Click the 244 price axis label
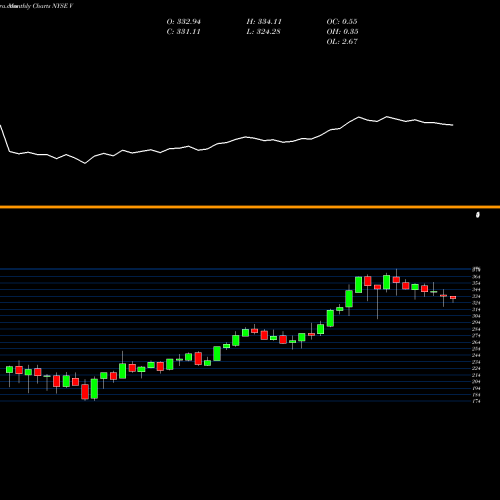 tap(476, 355)
